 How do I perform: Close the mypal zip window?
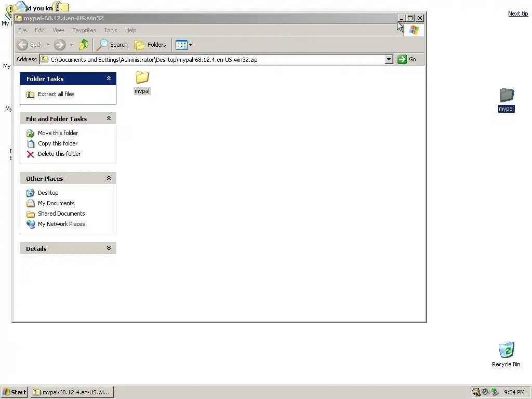tap(420, 18)
